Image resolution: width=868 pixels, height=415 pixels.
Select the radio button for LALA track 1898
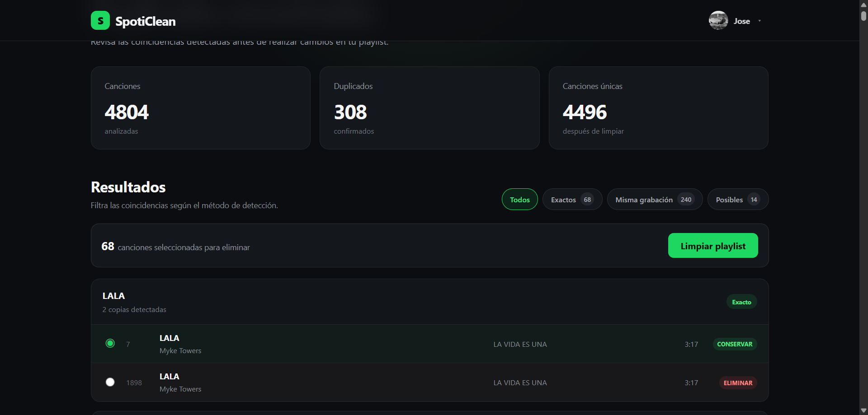(110, 382)
